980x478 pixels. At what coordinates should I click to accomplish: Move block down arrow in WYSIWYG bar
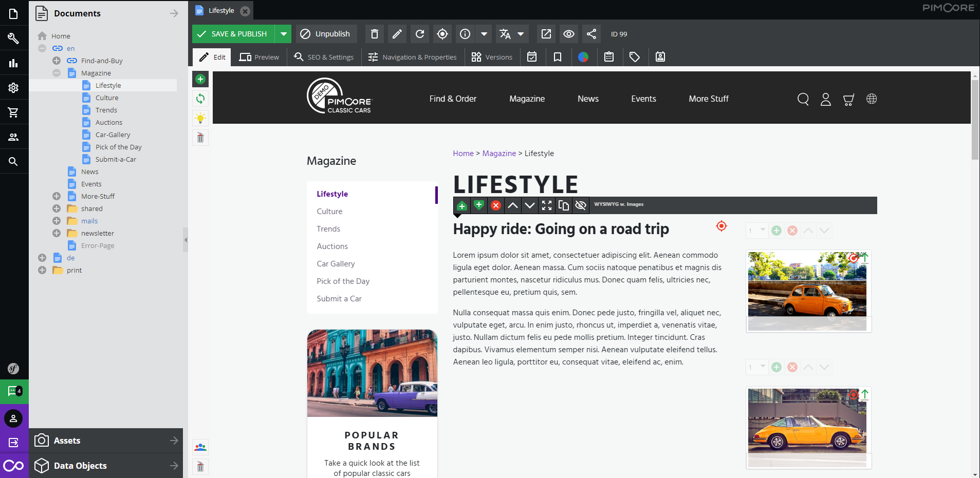(x=530, y=205)
